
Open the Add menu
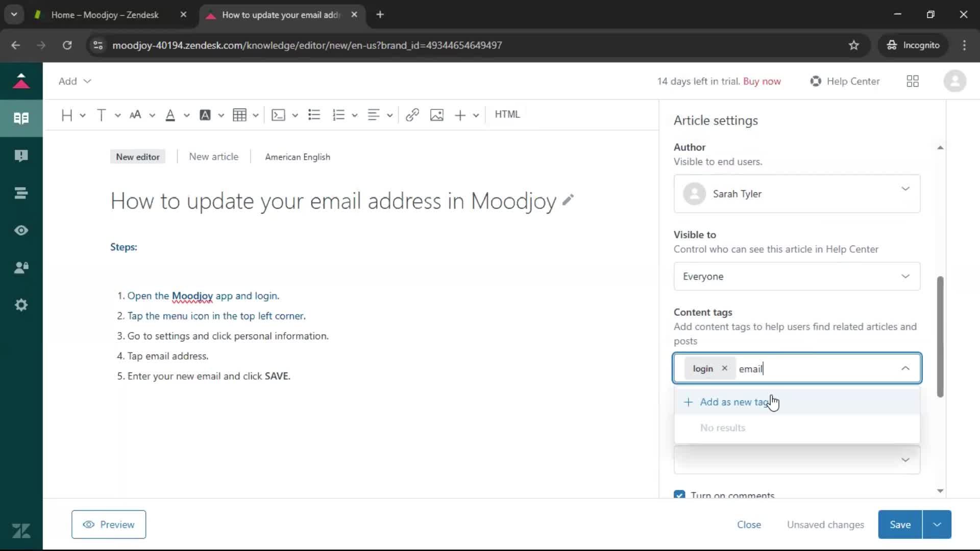[x=75, y=81]
